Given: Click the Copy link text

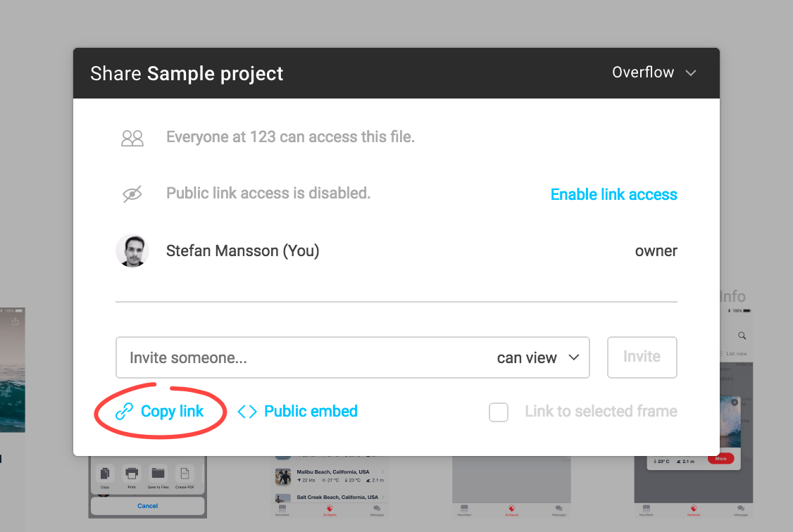Looking at the screenshot, I should point(172,412).
